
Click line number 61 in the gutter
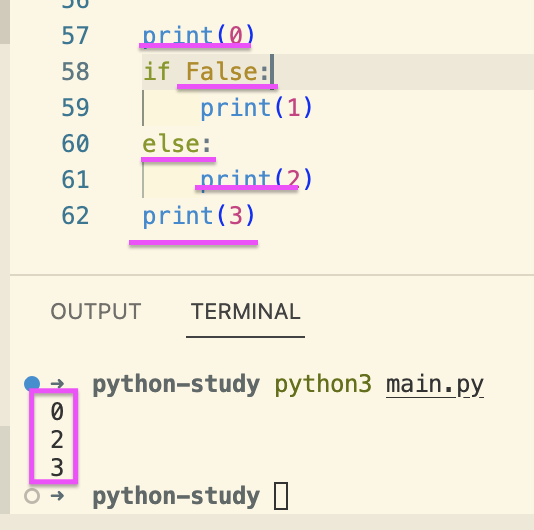point(75,180)
